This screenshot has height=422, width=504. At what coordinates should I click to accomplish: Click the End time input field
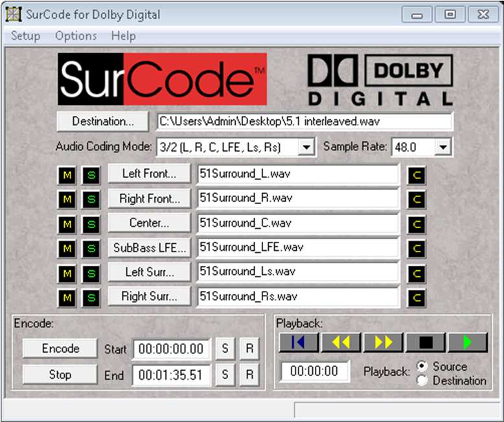pos(172,375)
